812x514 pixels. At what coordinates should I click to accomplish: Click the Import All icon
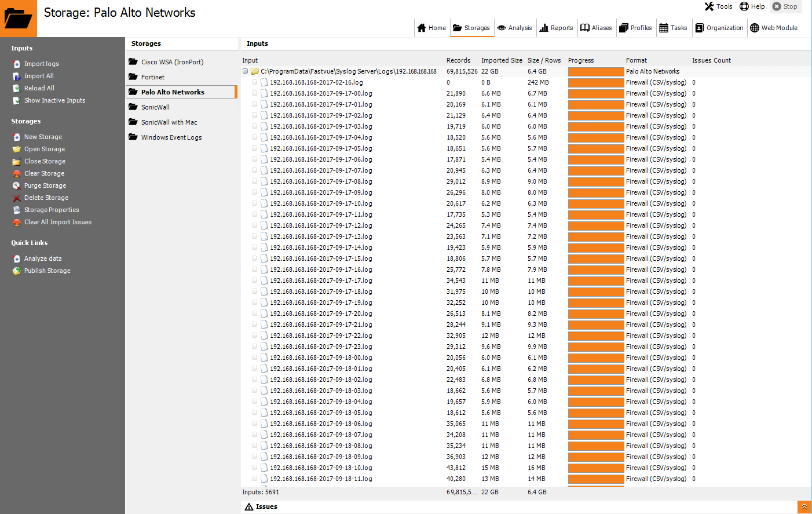point(17,76)
